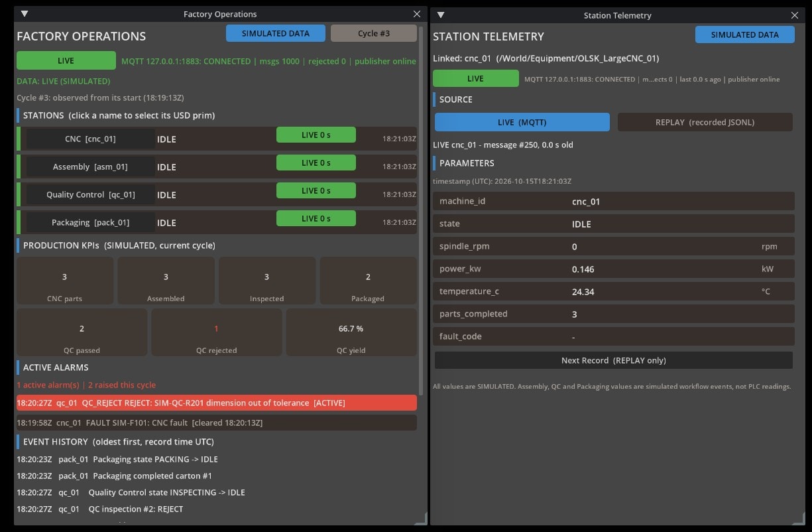Click the STATIONS section header
This screenshot has height=532, width=812.
(x=119, y=115)
